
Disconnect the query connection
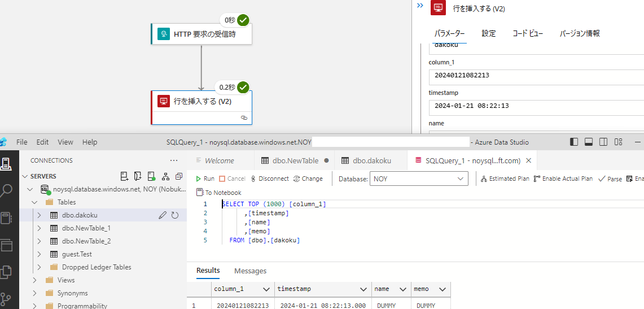pos(270,179)
